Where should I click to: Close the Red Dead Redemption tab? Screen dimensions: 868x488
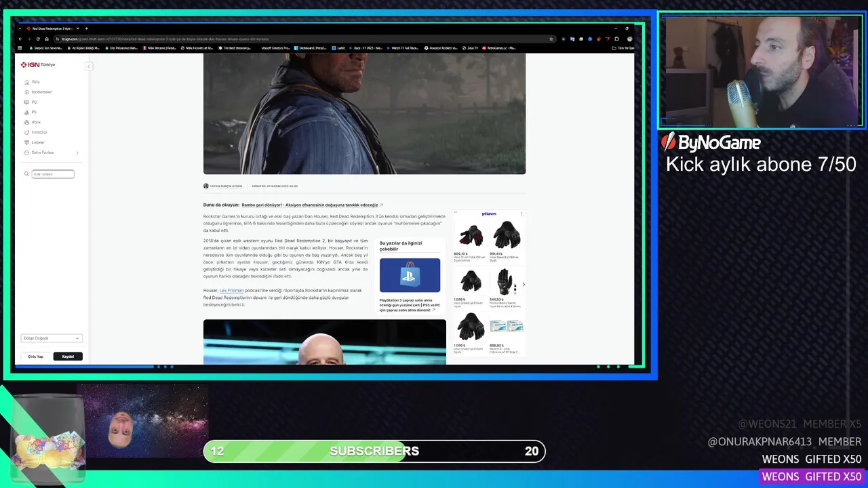pos(77,28)
